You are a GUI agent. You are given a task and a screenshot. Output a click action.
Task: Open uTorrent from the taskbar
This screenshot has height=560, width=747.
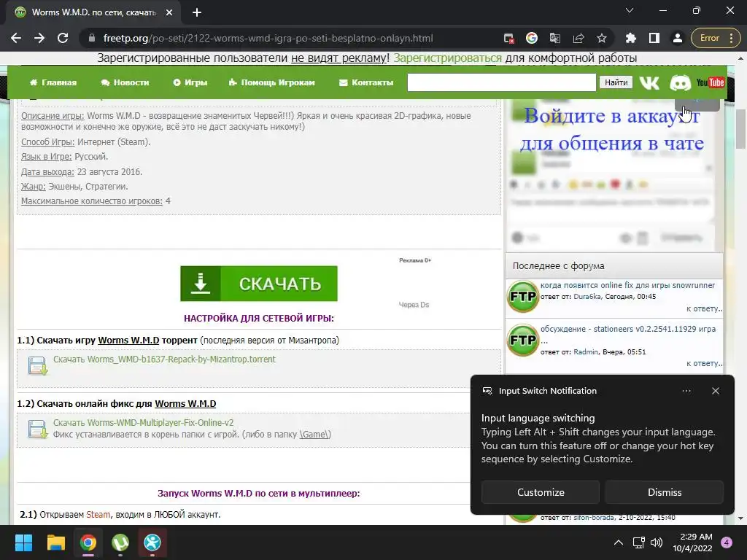click(x=120, y=542)
